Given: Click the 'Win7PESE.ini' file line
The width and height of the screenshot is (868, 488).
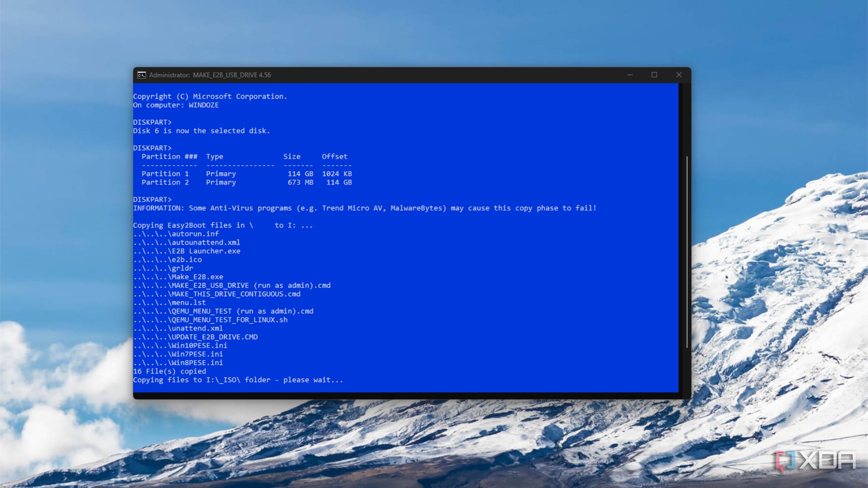Looking at the screenshot, I should click(178, 354).
